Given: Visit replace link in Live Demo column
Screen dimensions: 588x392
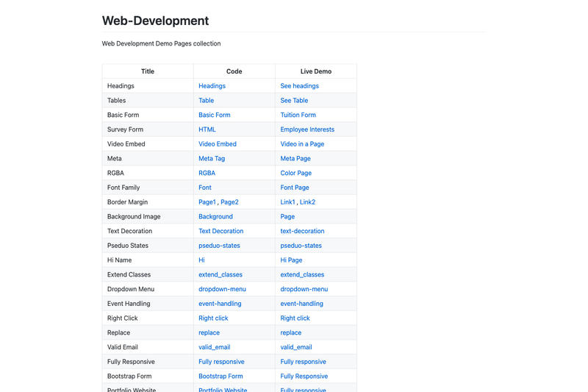Looking at the screenshot, I should [290, 332].
